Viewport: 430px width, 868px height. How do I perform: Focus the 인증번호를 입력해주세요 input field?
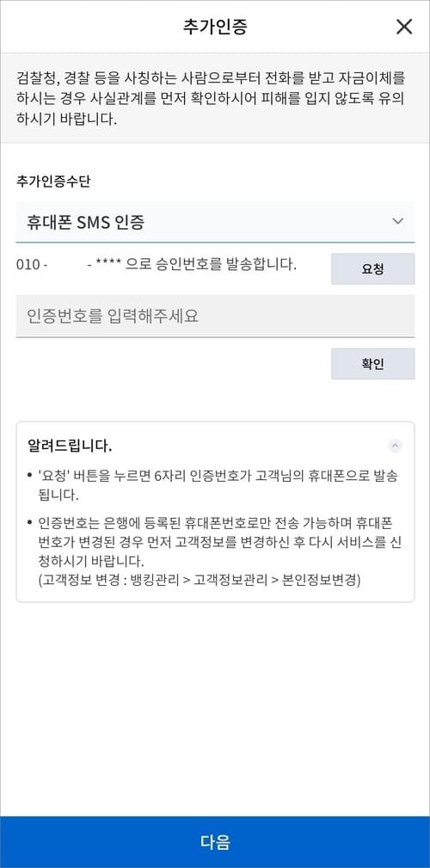pyautogui.click(x=215, y=316)
